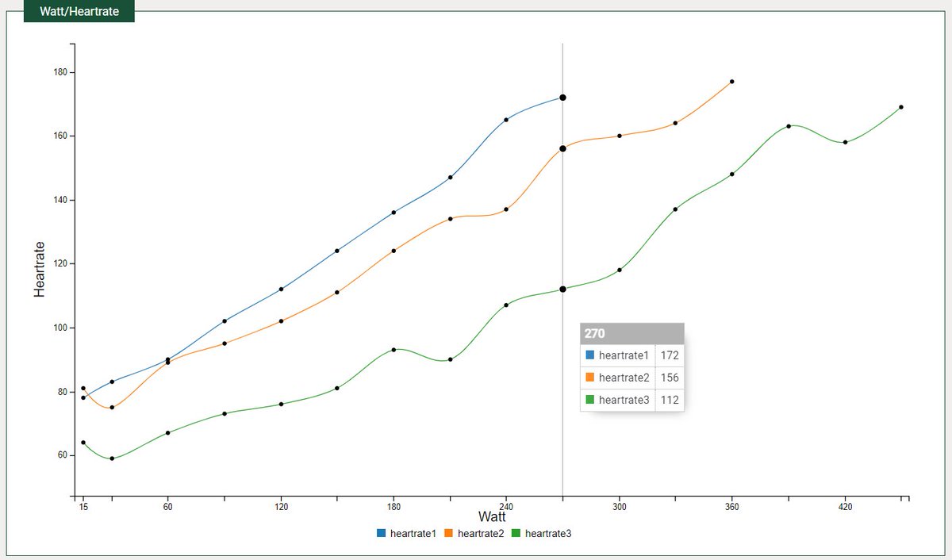Screen dimensions: 952x560
Task: Click the Watt axis label
Action: coord(493,516)
